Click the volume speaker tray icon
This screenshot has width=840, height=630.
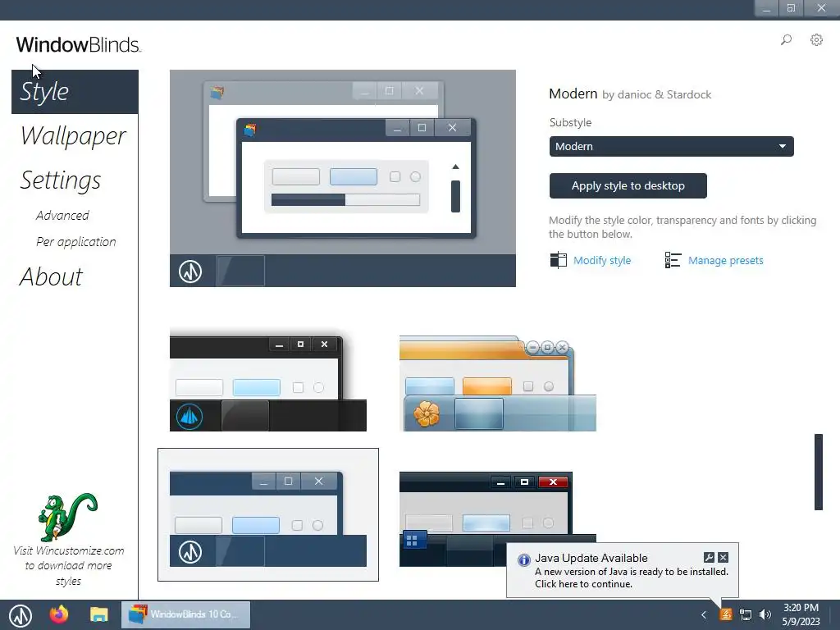[765, 614]
